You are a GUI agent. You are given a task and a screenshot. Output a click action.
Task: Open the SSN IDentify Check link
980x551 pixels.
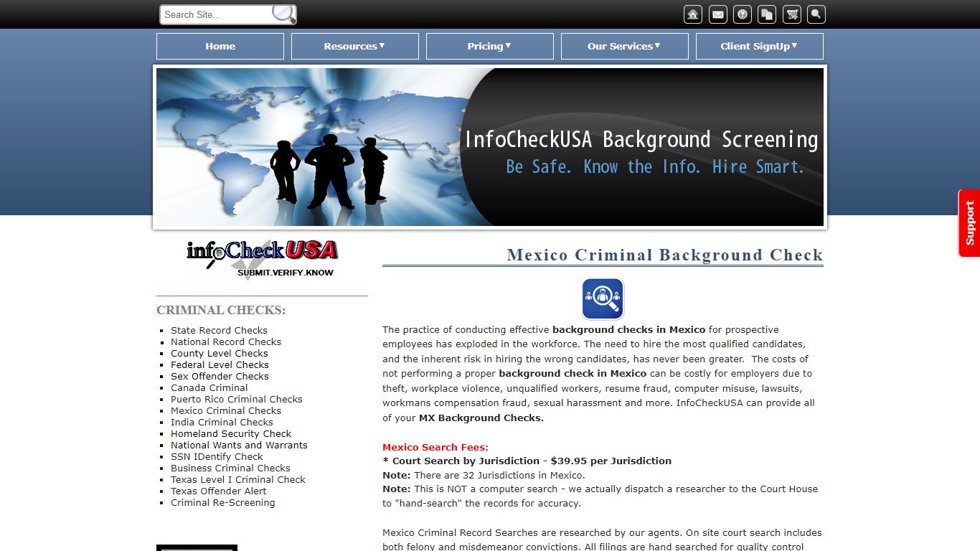pyautogui.click(x=217, y=456)
